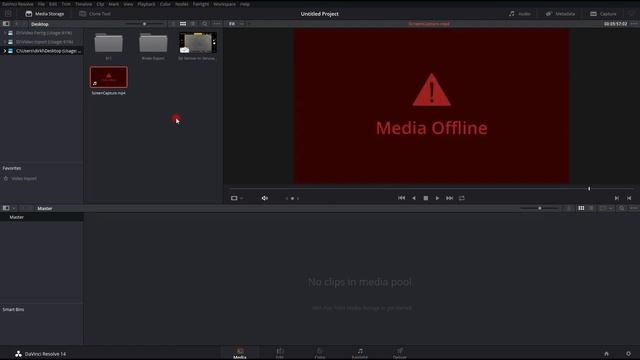Open the Capture panel
The width and height of the screenshot is (640, 360).
pos(603,14)
